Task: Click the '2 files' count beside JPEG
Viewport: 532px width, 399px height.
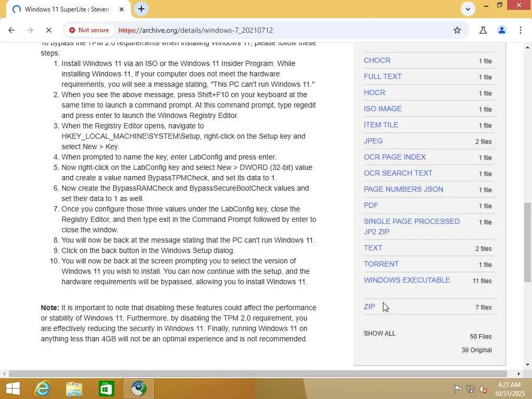Action: (483, 142)
